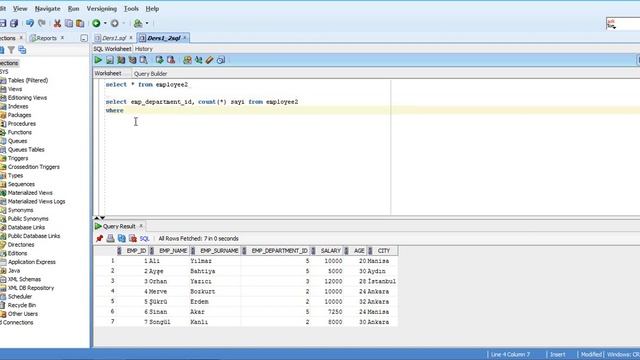
Task: Pin the Query Result with red pin icon
Action: tap(99, 238)
